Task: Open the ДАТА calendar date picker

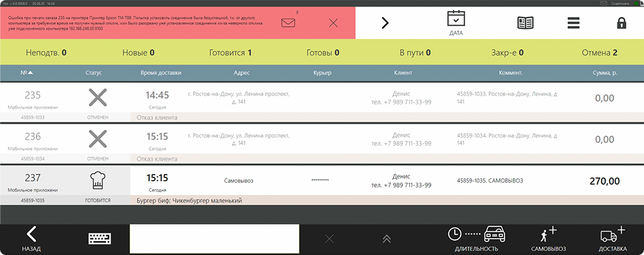Action: [x=456, y=23]
